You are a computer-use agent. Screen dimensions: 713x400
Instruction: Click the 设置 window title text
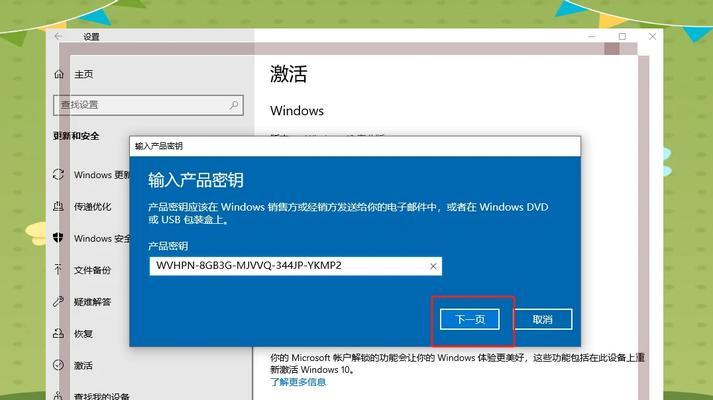91,37
